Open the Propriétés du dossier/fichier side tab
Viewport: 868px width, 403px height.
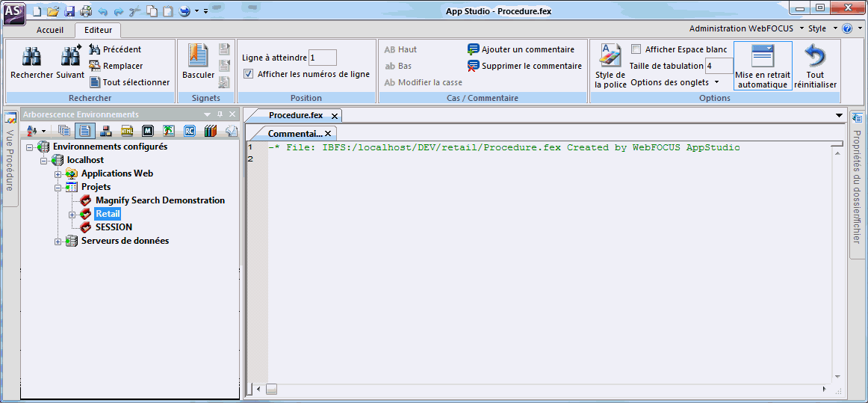(856, 185)
